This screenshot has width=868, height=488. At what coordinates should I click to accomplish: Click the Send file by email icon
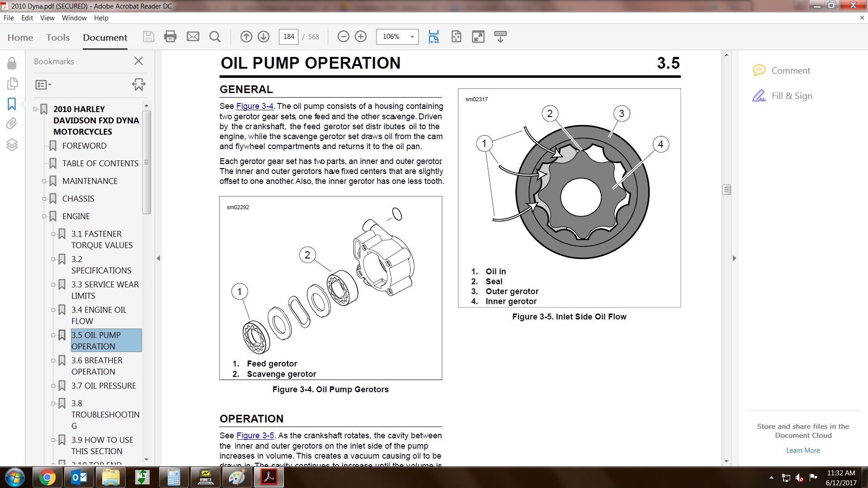[x=193, y=37]
